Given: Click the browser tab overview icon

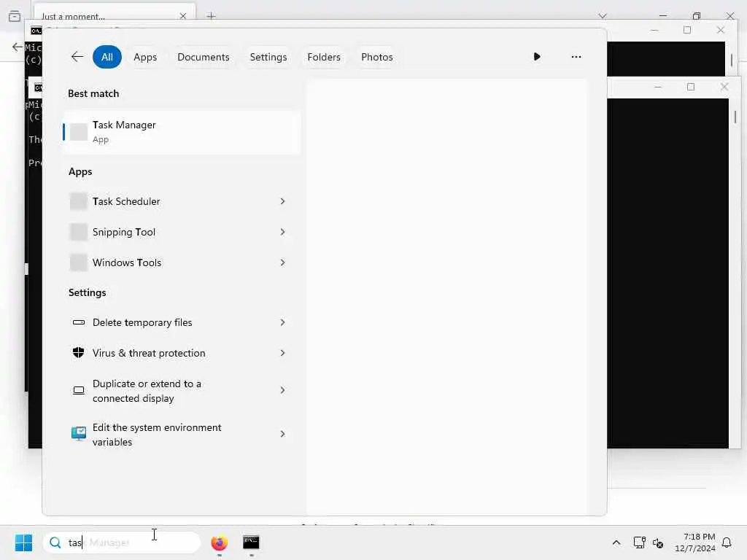Looking at the screenshot, I should pyautogui.click(x=15, y=16).
